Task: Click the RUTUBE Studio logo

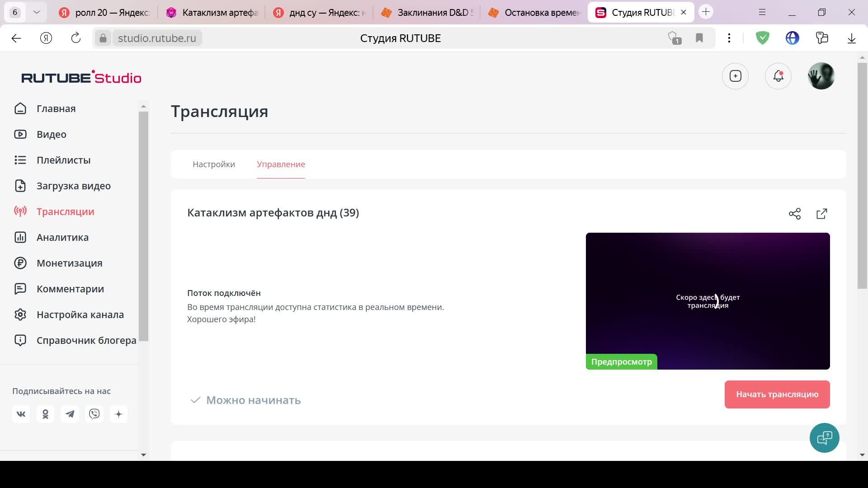Action: pos(81,77)
